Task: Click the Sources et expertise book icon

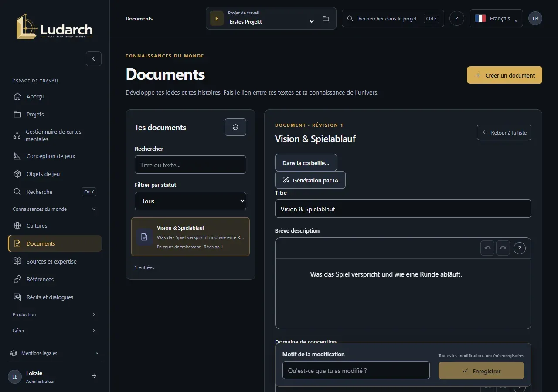Action: tap(17, 261)
